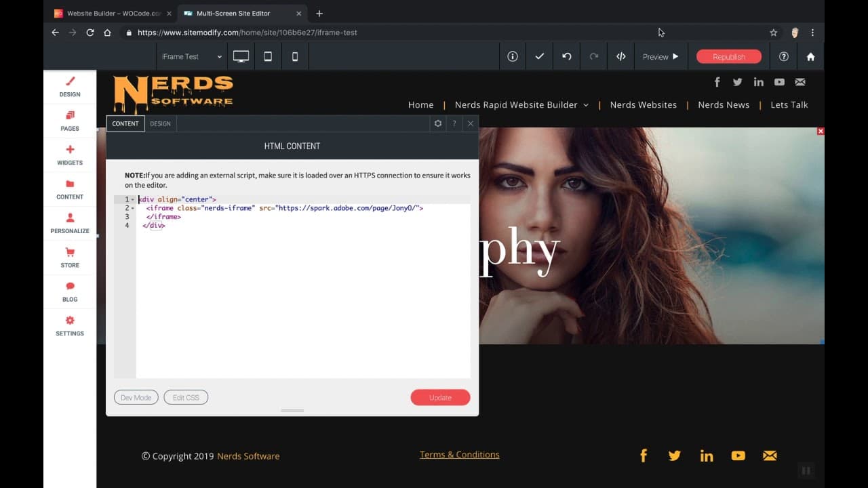The width and height of the screenshot is (868, 488).
Task: Click the info icon in top toolbar
Action: (513, 57)
